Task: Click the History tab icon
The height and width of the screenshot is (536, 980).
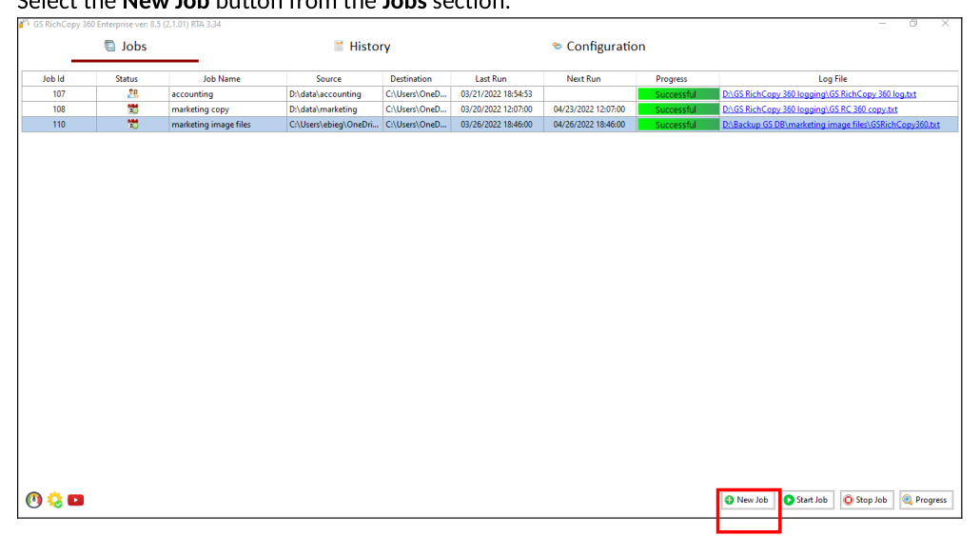Action: [x=339, y=46]
